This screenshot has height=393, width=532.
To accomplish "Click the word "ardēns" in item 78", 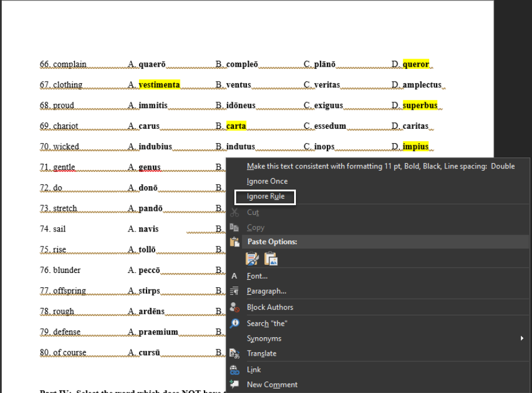I will [x=151, y=311].
